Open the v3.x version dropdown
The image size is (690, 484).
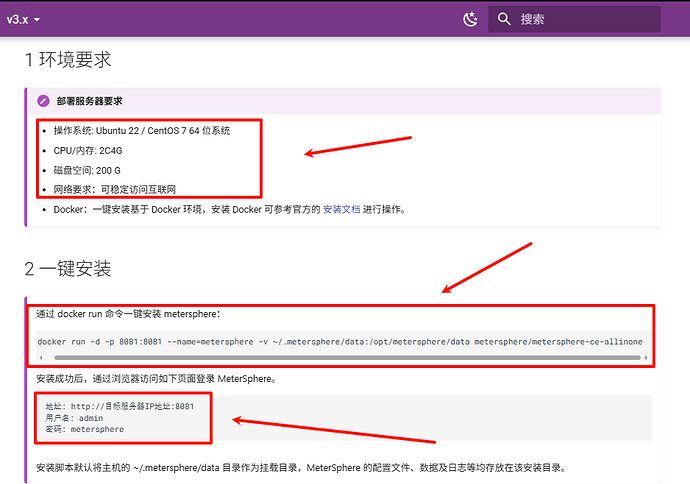pos(23,19)
